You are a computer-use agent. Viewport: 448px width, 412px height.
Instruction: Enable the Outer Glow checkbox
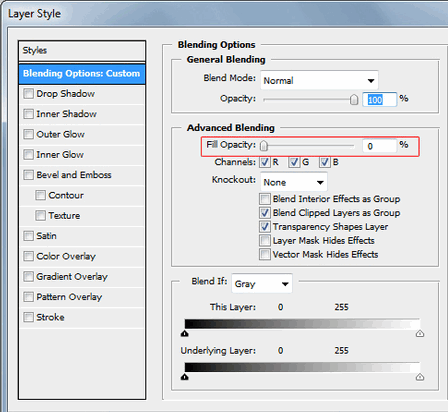pos(28,134)
